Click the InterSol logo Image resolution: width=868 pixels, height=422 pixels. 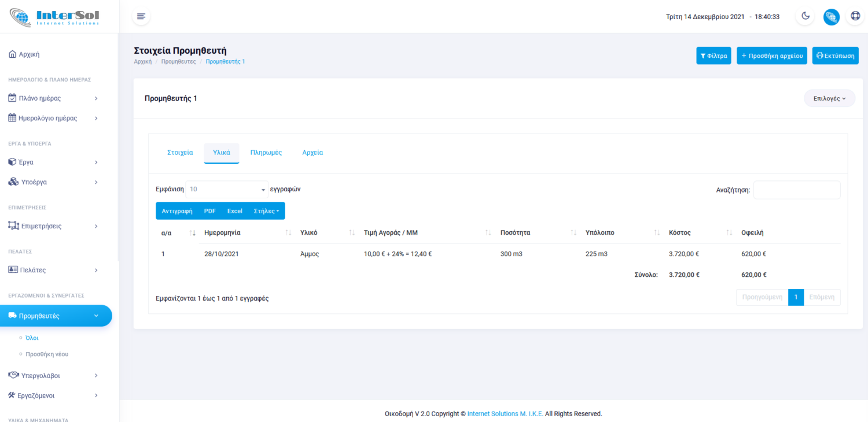(55, 17)
